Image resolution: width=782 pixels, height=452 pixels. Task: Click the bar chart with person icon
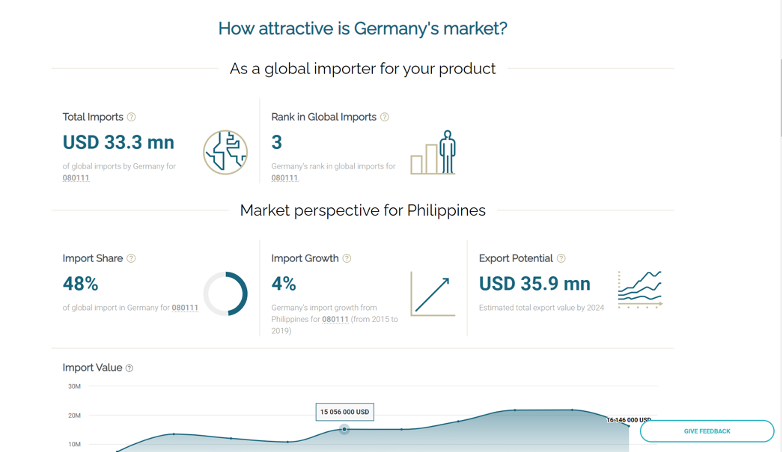tap(433, 152)
